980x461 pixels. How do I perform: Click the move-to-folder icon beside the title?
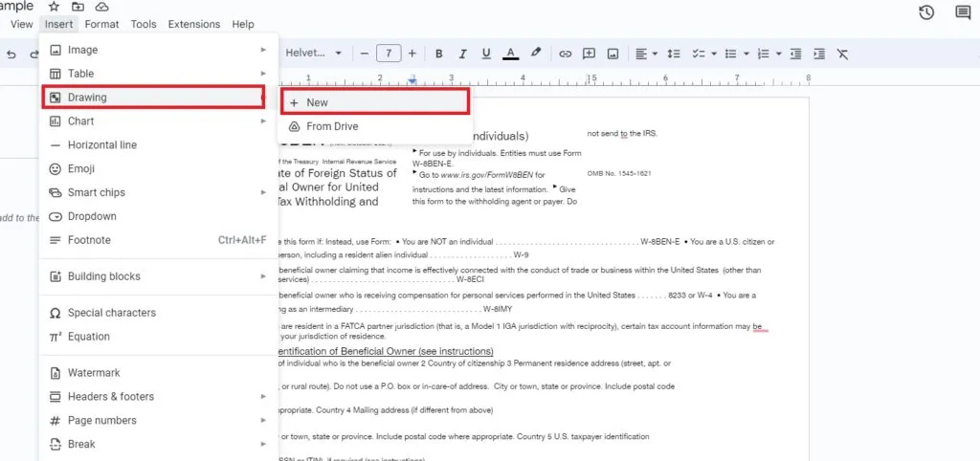tap(78, 7)
